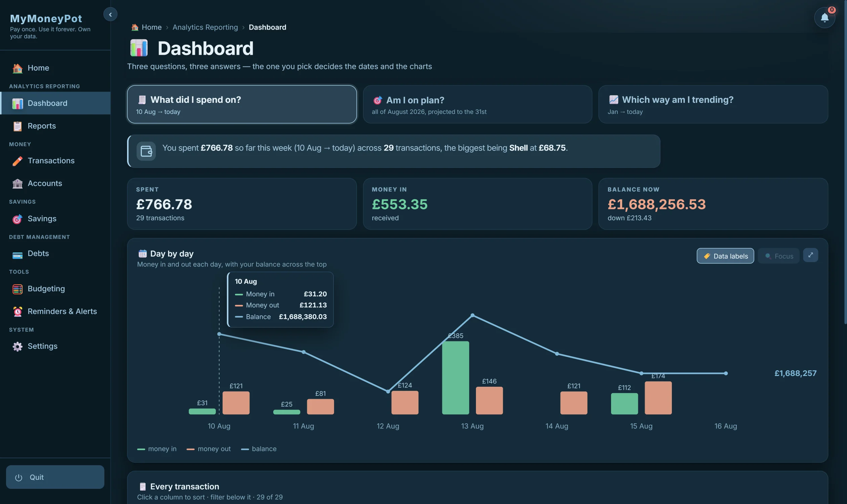Click the Transactions pencil icon
Screen dimensions: 847x504
(x=17, y=161)
